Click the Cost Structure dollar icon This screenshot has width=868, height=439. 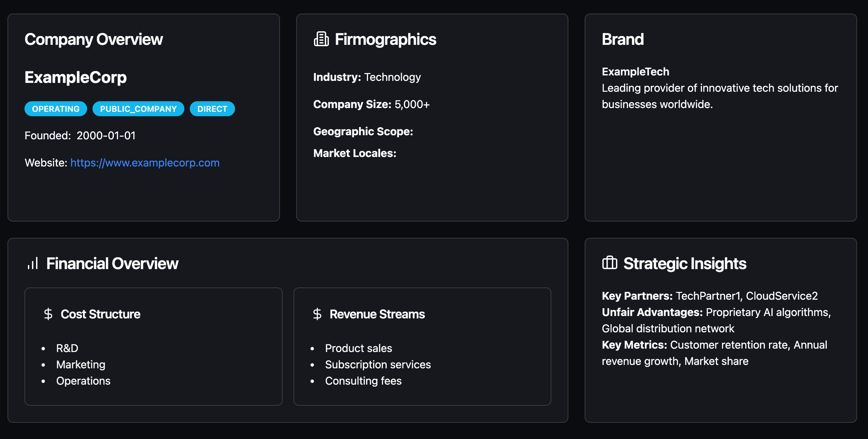48,314
